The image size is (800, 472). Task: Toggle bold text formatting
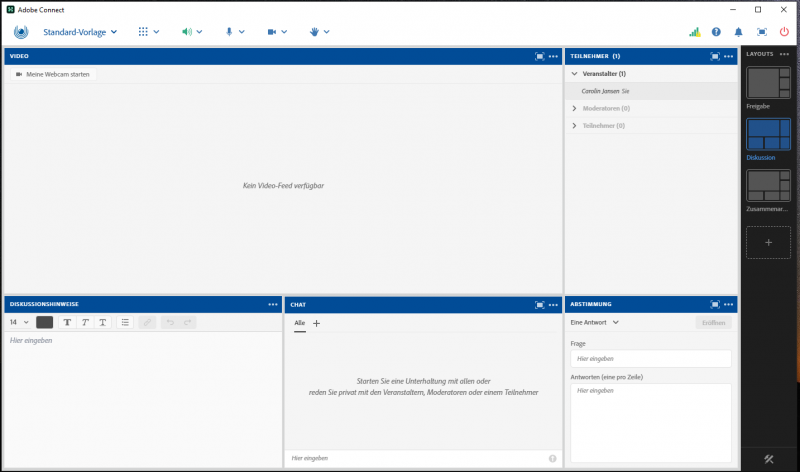67,322
